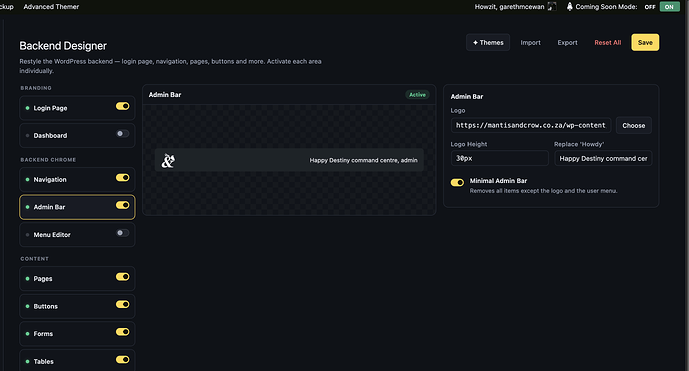The height and width of the screenshot is (371, 689).
Task: Select the Login Page section
Action: click(77, 108)
